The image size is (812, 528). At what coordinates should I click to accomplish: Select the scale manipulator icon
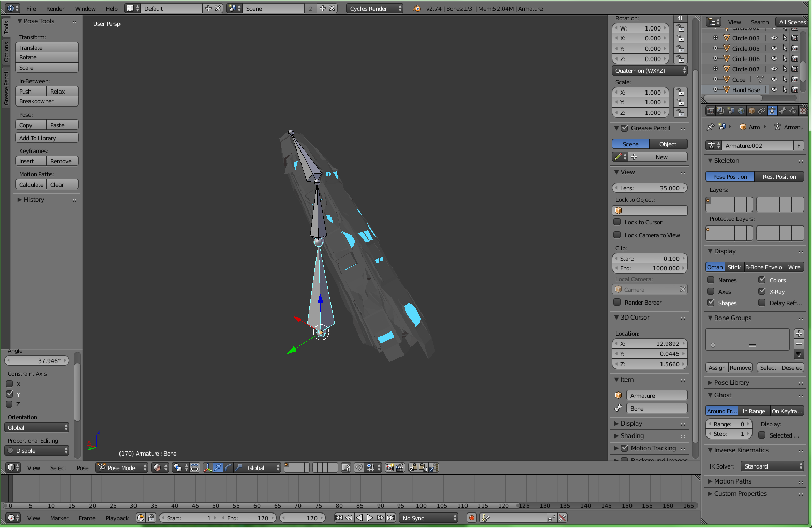[x=238, y=467]
